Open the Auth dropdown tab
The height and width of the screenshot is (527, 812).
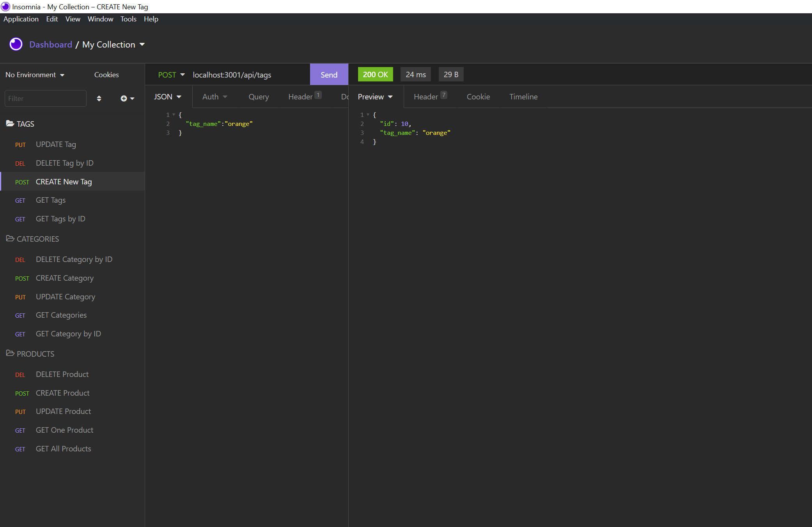tap(214, 97)
